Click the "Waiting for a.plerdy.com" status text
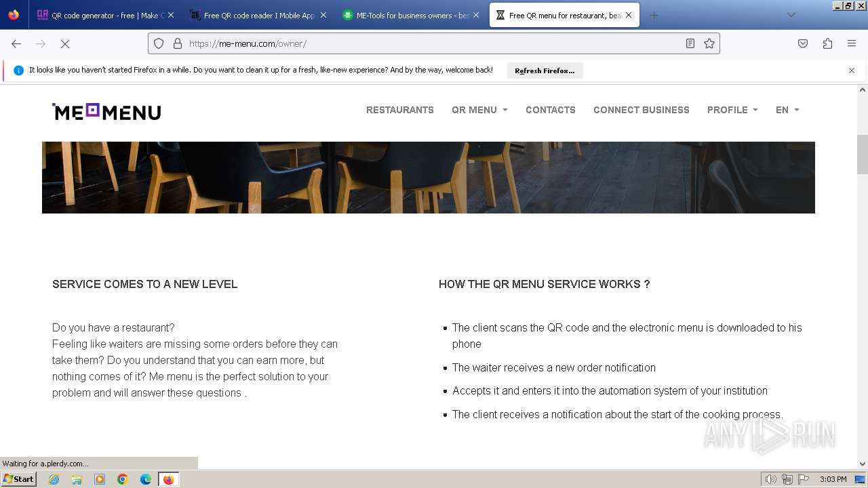 point(45,464)
